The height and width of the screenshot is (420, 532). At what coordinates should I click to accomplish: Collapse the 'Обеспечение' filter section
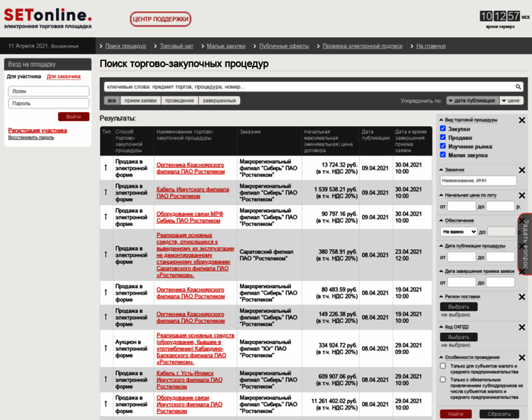click(x=456, y=220)
